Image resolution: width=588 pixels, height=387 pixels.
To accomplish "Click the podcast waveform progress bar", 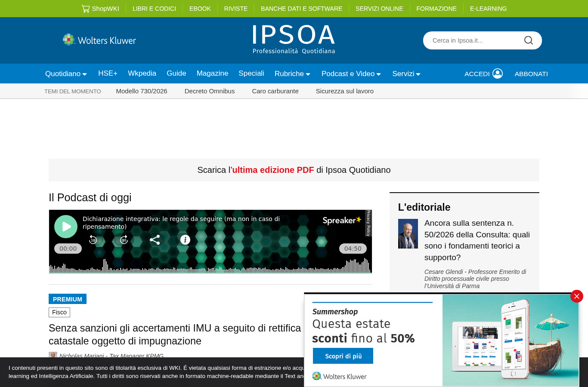I will tap(210, 265).
